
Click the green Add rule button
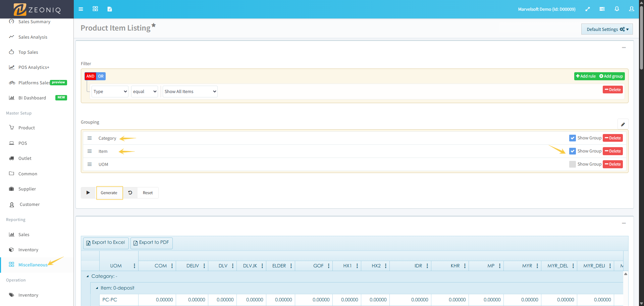click(x=586, y=76)
